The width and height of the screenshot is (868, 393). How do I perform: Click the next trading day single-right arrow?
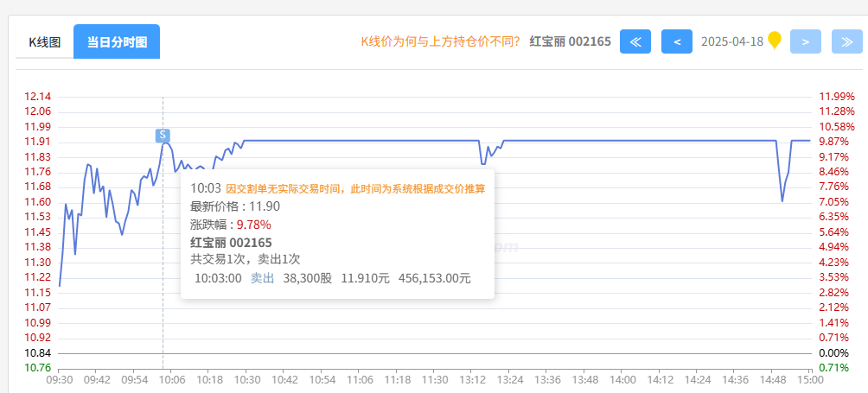click(x=805, y=41)
